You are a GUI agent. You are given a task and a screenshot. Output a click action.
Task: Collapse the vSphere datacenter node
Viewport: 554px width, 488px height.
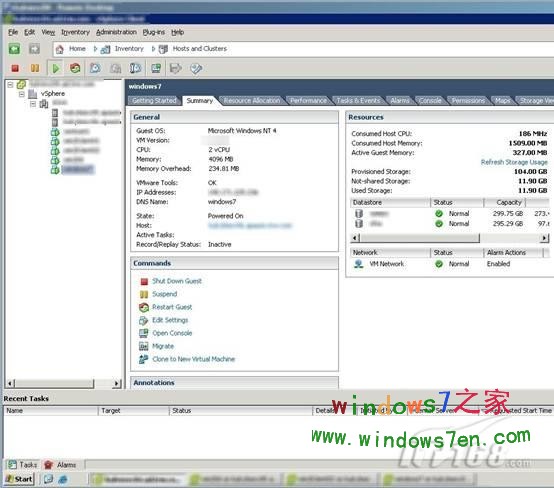point(22,94)
